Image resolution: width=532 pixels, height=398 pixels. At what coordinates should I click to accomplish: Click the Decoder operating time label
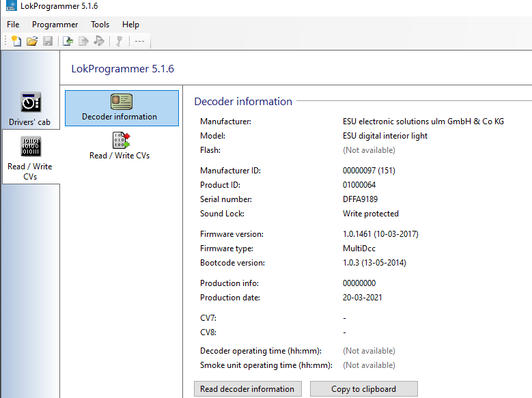(x=261, y=351)
